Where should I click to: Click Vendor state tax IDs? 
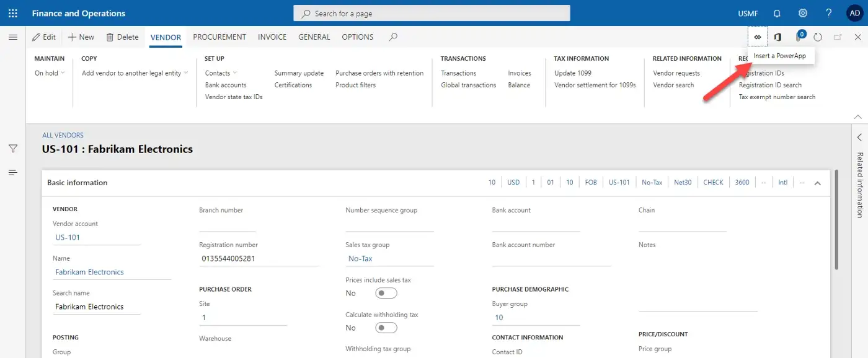point(234,97)
